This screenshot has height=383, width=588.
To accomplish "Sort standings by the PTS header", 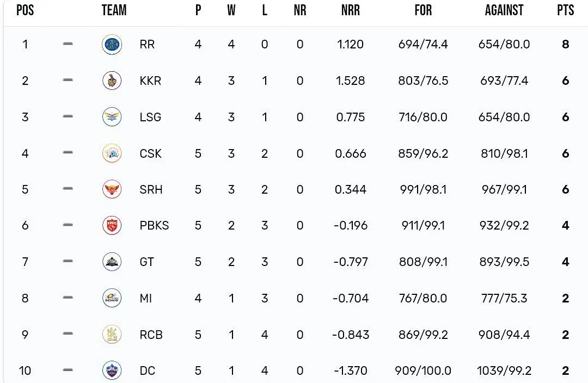I will (x=566, y=10).
